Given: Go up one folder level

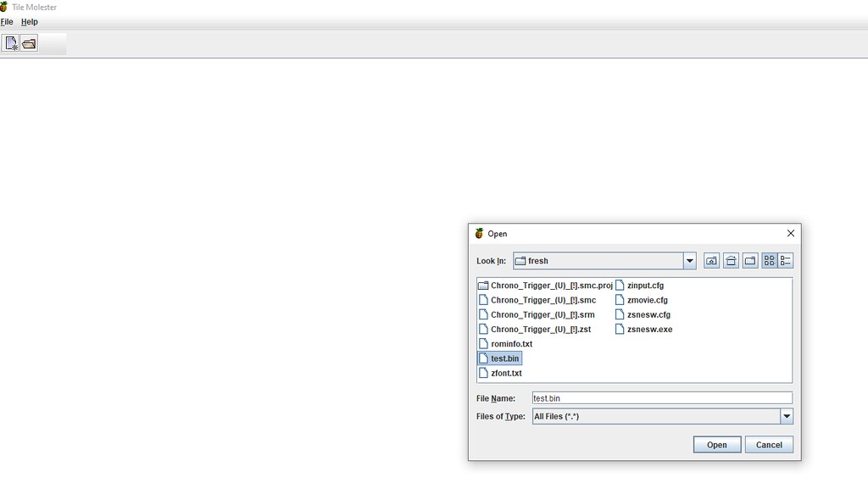Looking at the screenshot, I should (711, 261).
